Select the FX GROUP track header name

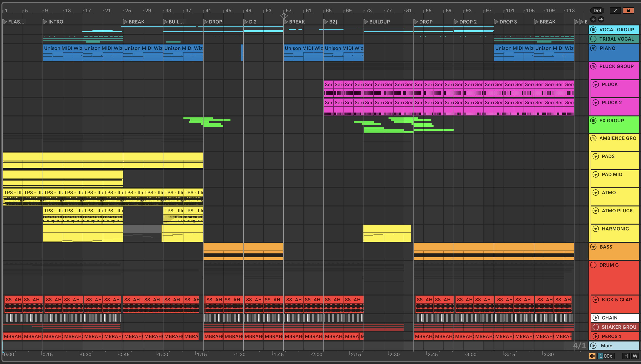(x=611, y=121)
